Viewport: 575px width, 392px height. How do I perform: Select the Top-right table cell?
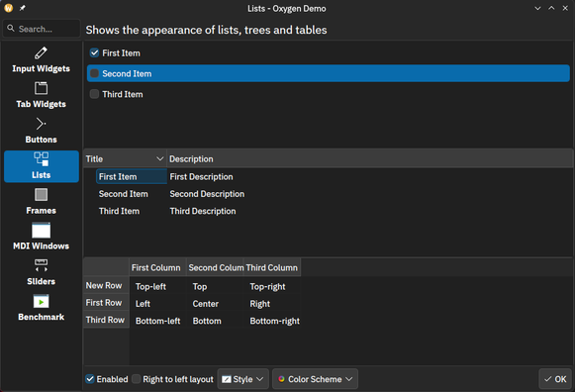272,286
